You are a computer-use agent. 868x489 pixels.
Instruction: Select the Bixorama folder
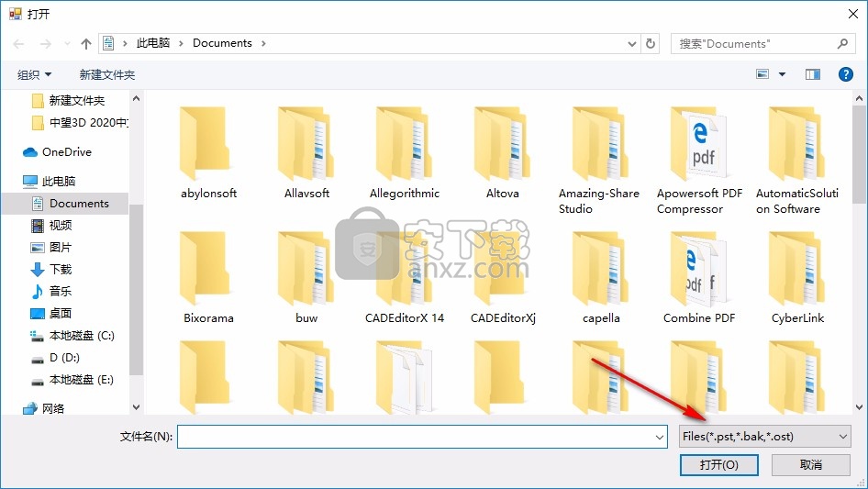208,277
